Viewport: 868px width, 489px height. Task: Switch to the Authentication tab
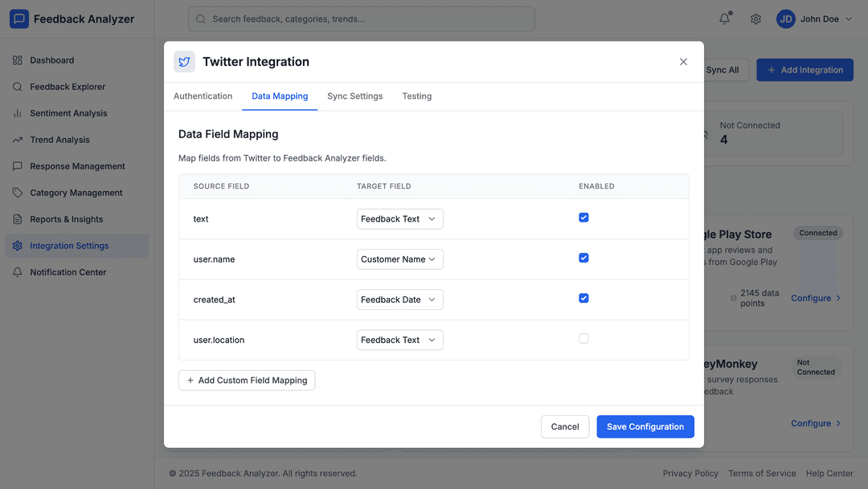[203, 96]
